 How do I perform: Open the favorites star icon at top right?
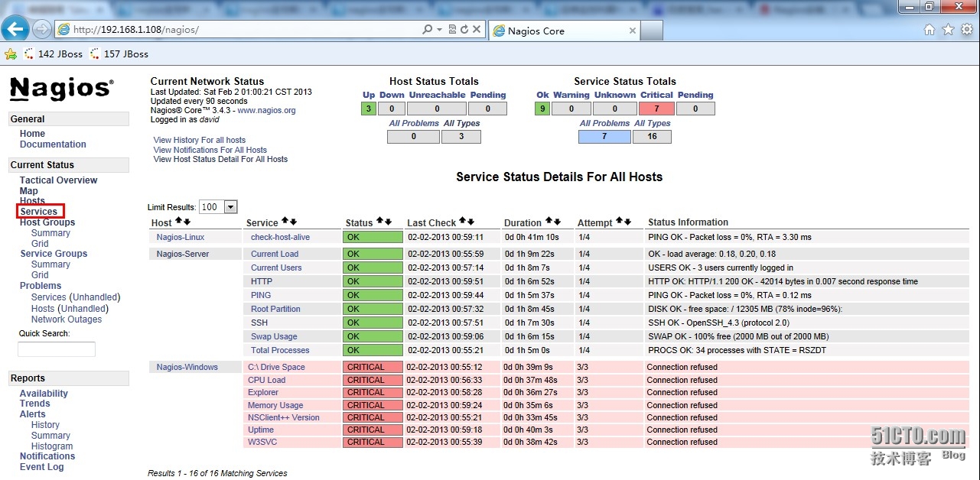(x=948, y=30)
